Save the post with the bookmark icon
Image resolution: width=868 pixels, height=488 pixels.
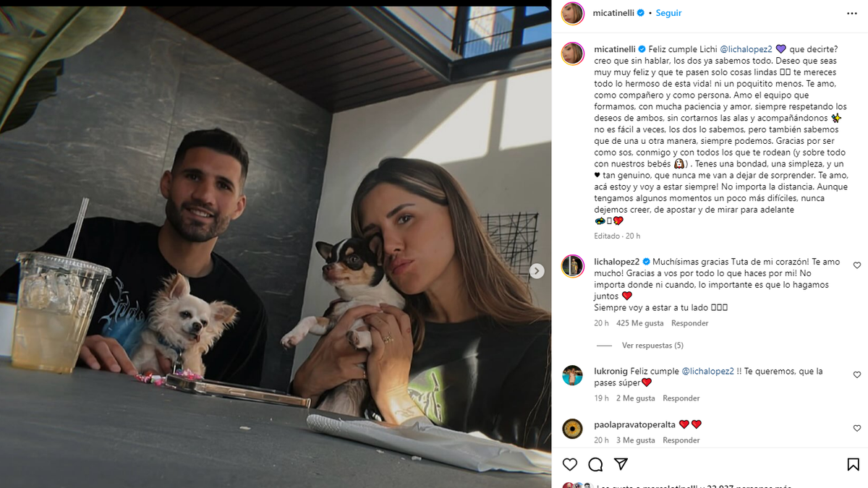[x=853, y=464]
